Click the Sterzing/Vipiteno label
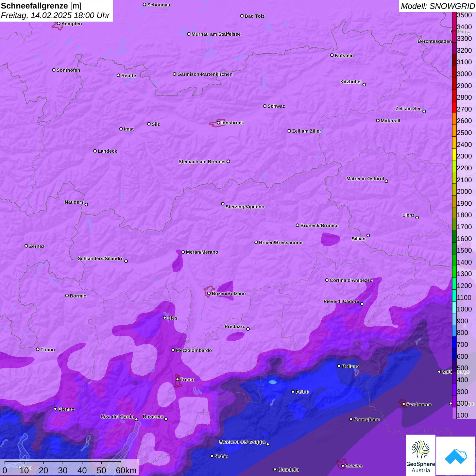This screenshot has height=476, width=476. pos(245,207)
